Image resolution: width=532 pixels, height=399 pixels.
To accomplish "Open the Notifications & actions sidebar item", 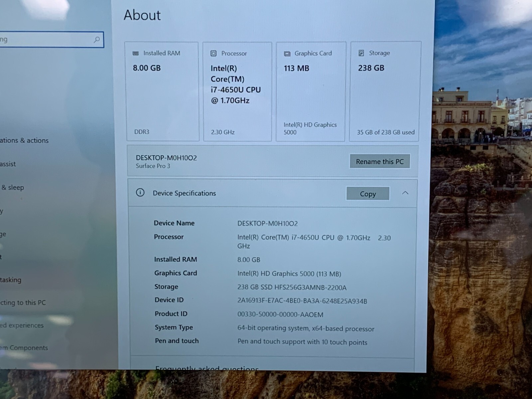I will [24, 140].
